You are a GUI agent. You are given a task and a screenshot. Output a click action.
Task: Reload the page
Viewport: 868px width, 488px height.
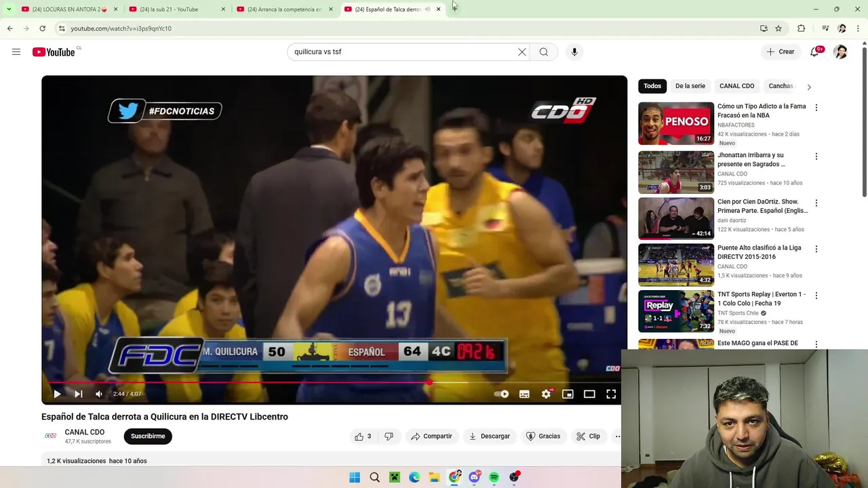(42, 28)
